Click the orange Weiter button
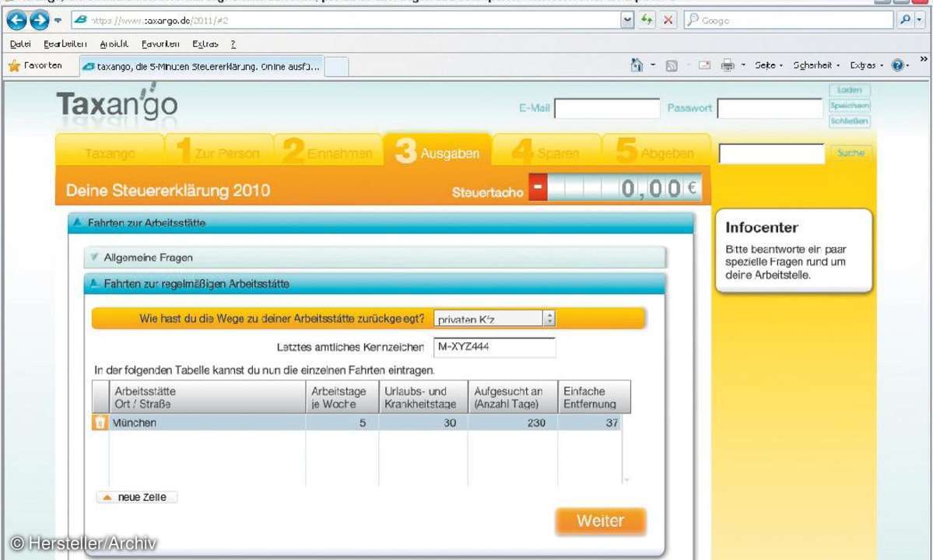Viewport: 933px width, 560px height. (601, 521)
